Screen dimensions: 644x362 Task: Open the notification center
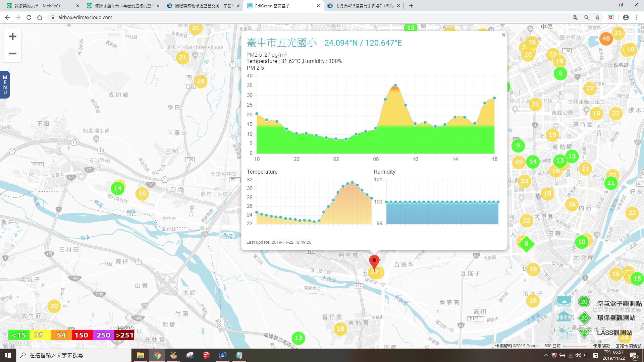pos(634,356)
